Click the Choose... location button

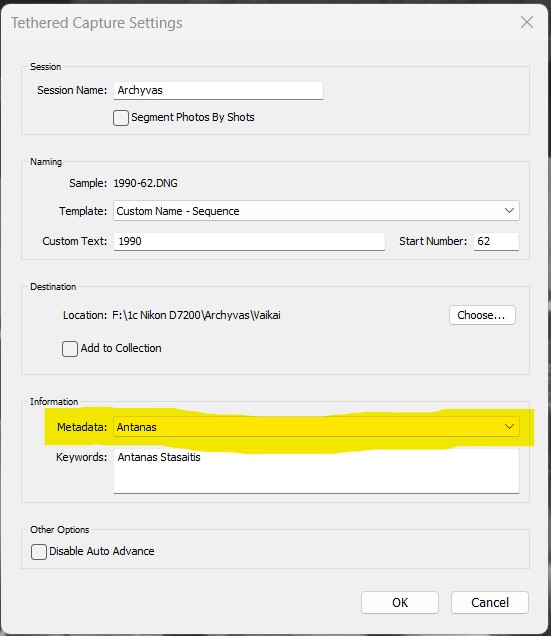coord(482,315)
